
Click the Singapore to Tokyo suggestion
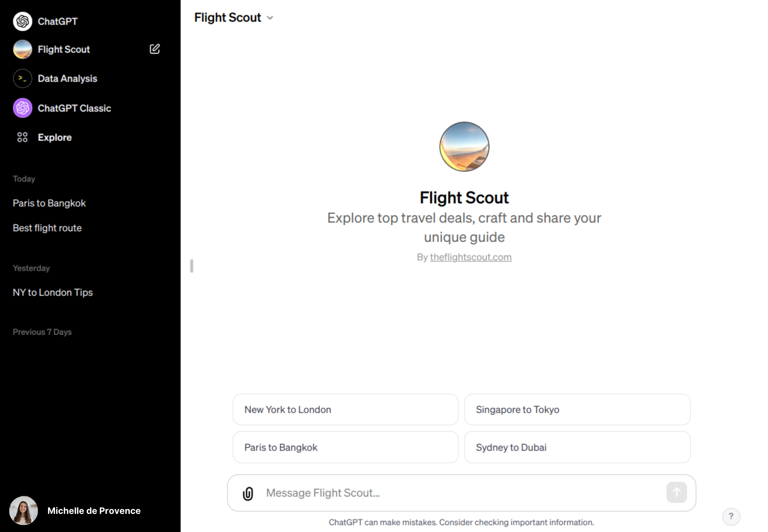click(577, 410)
